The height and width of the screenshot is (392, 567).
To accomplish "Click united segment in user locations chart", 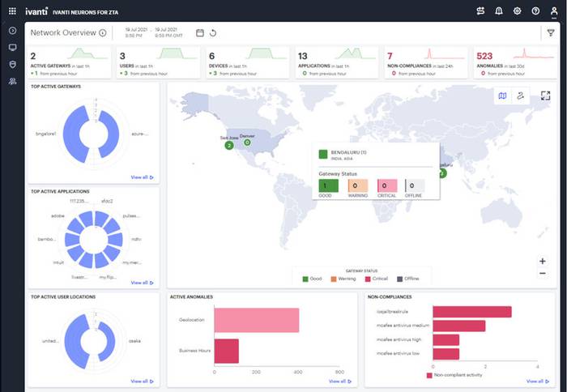I will pos(74,341).
